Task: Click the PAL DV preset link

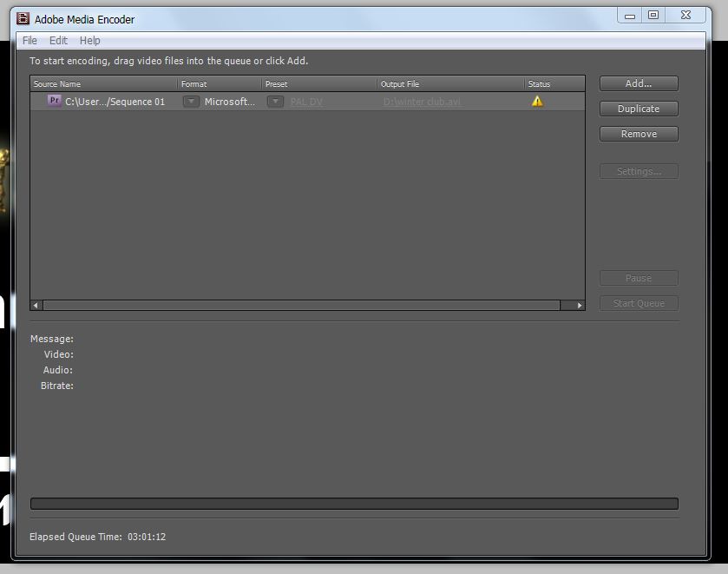Action: [x=306, y=102]
